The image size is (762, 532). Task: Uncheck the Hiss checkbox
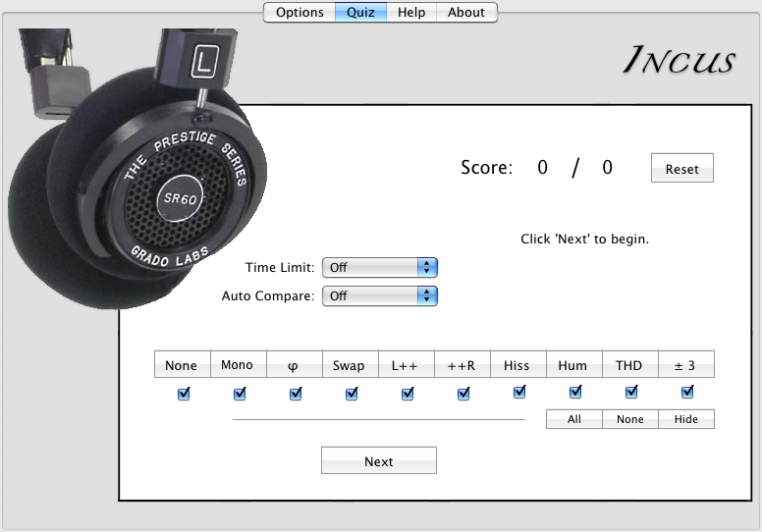pos(519,392)
